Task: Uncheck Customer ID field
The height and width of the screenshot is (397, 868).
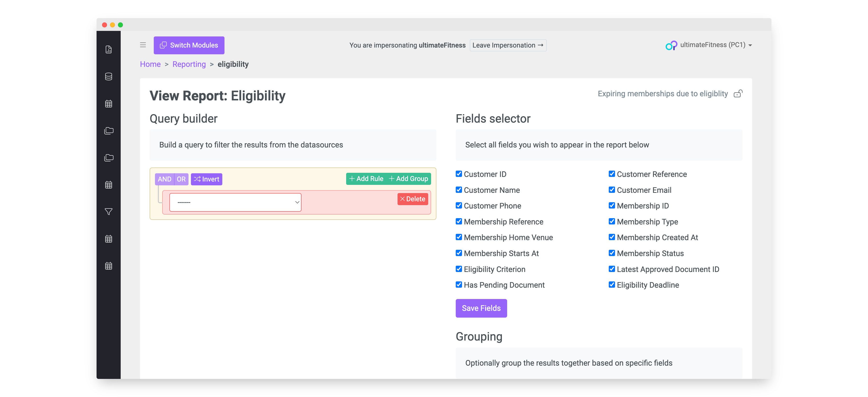Action: [459, 174]
